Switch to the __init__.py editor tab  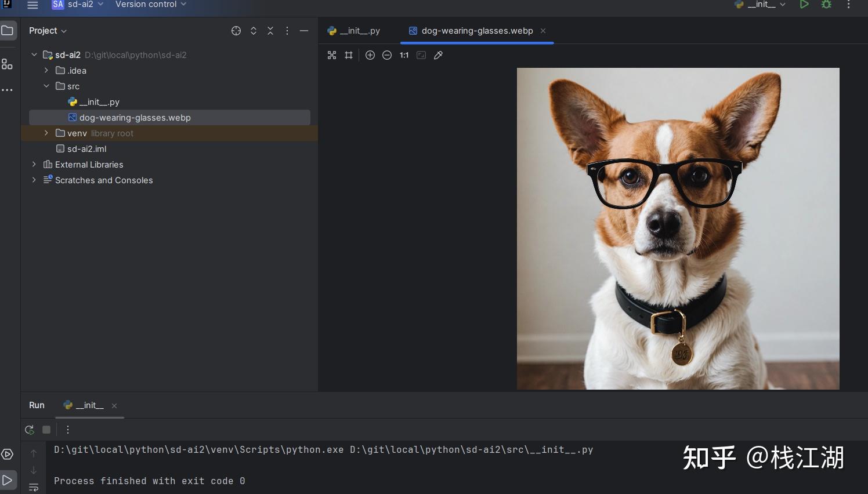coord(354,31)
